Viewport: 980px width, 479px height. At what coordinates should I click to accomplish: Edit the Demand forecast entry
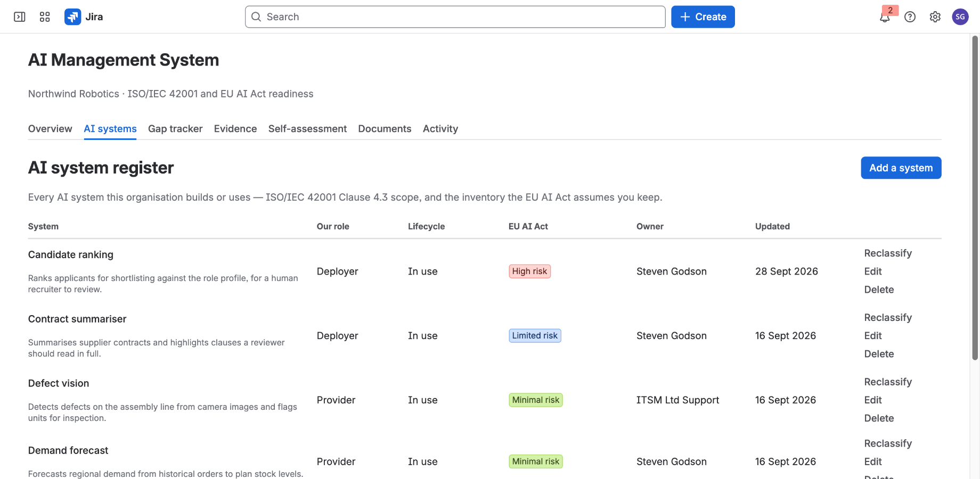tap(873, 462)
